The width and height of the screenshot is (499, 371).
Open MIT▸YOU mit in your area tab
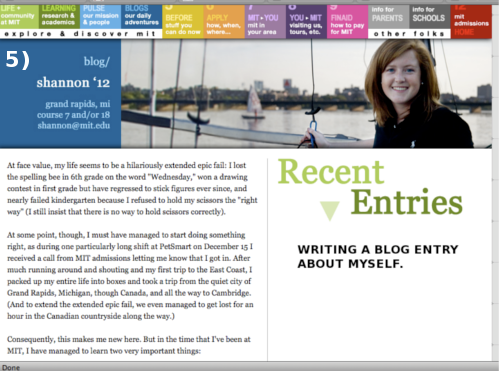tap(265, 22)
